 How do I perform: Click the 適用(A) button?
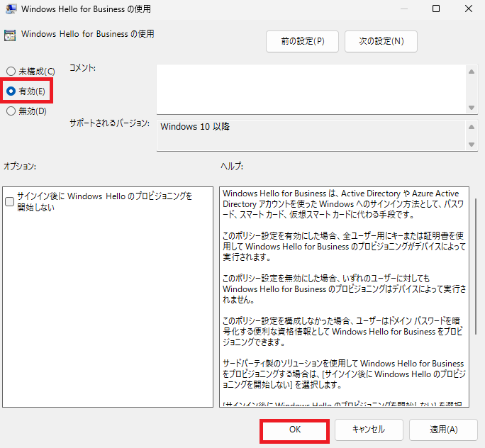coord(443,430)
